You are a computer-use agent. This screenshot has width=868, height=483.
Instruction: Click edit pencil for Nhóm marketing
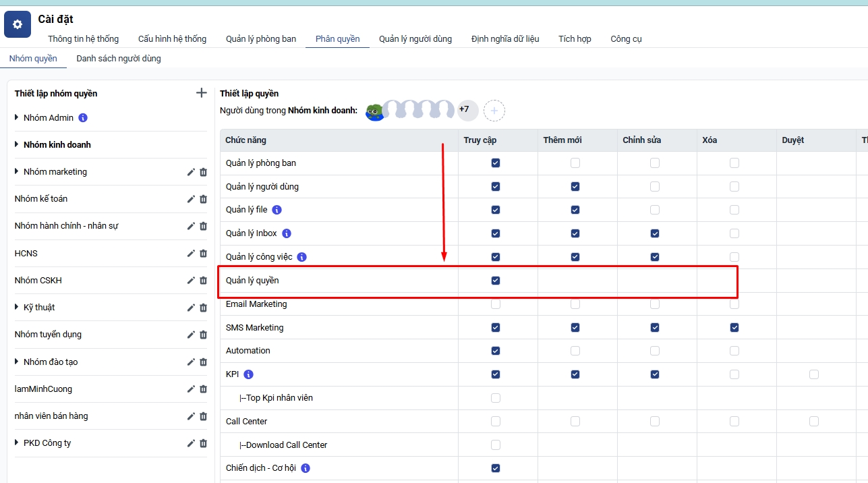(x=191, y=172)
